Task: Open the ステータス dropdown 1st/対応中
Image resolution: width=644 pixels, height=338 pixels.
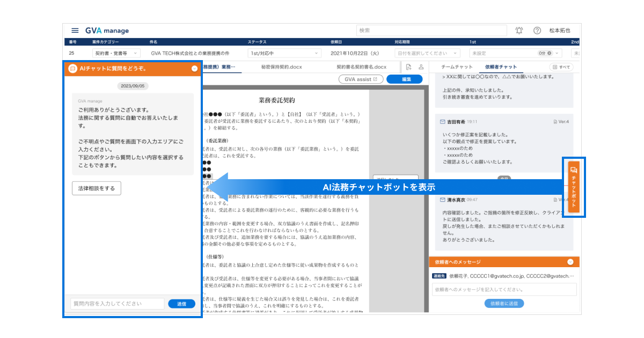Action: pyautogui.click(x=284, y=53)
